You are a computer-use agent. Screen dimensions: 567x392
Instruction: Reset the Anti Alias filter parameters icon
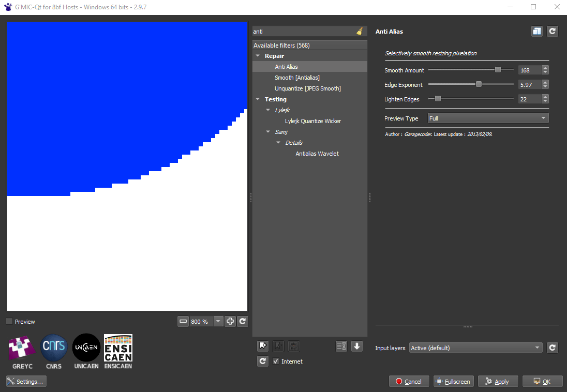pos(552,31)
